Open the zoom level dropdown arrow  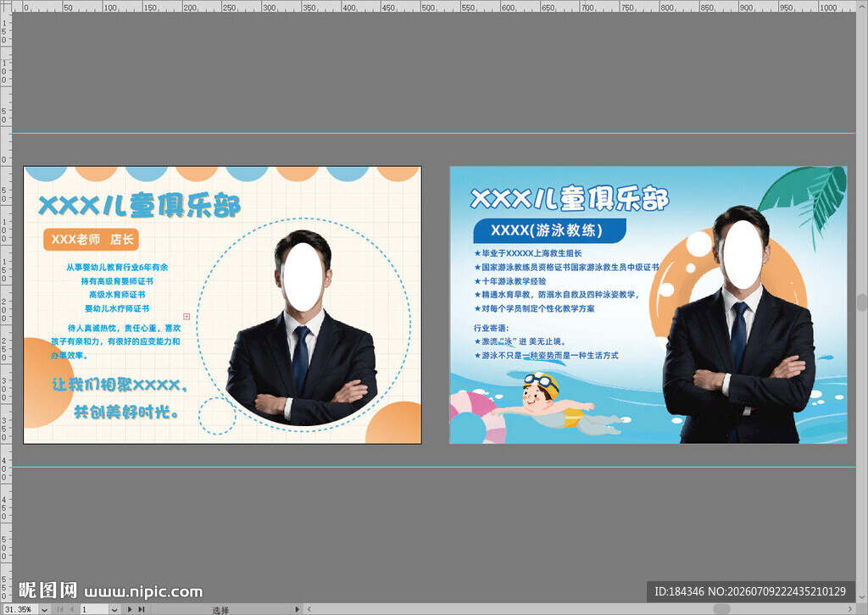click(44, 609)
